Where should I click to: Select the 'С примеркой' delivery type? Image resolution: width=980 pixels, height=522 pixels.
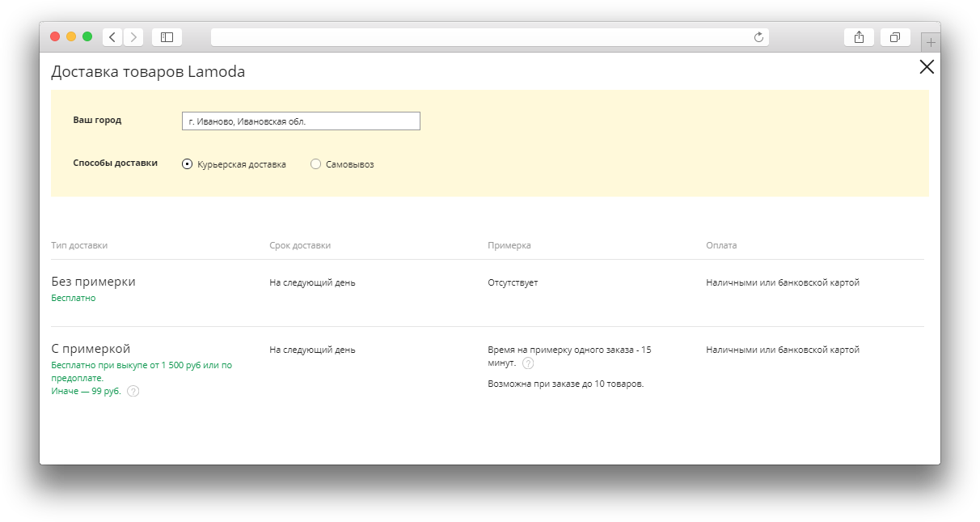[91, 349]
